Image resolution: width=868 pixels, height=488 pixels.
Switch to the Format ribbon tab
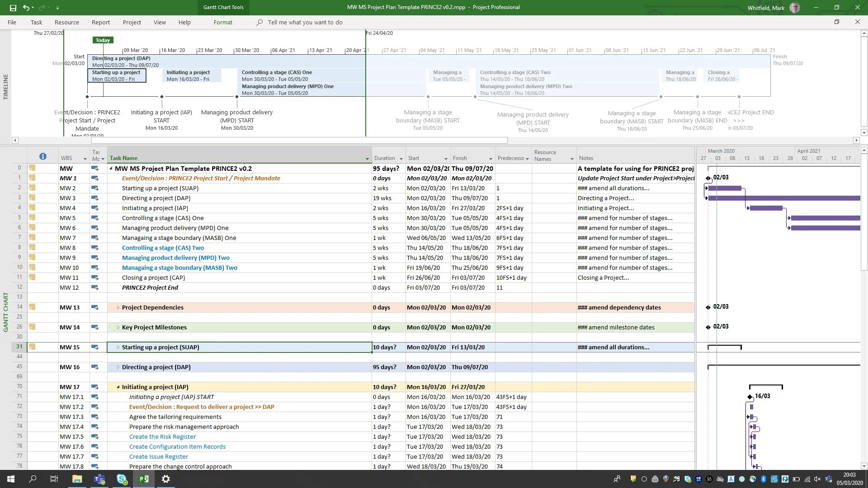tap(223, 22)
